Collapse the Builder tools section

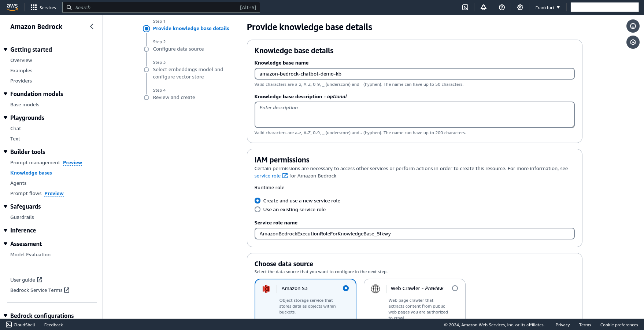click(x=5, y=152)
